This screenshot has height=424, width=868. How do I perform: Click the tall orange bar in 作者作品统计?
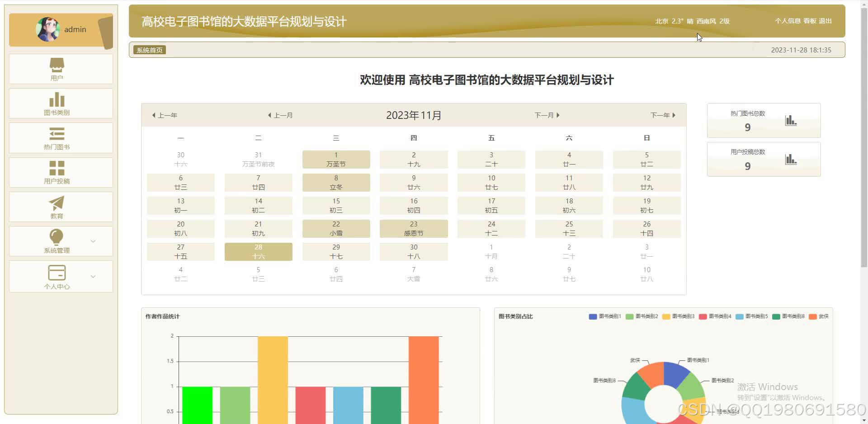[424, 380]
